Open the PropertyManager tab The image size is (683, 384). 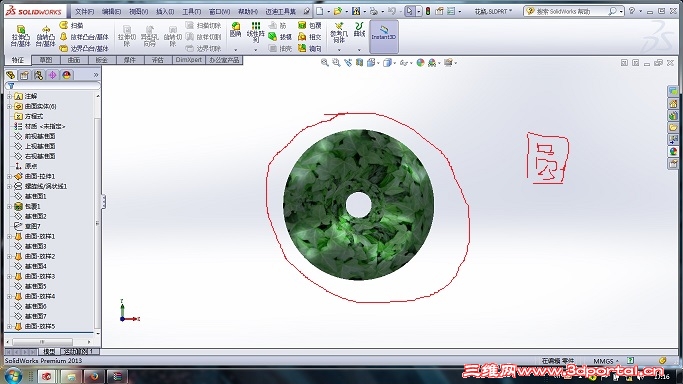[x=24, y=75]
